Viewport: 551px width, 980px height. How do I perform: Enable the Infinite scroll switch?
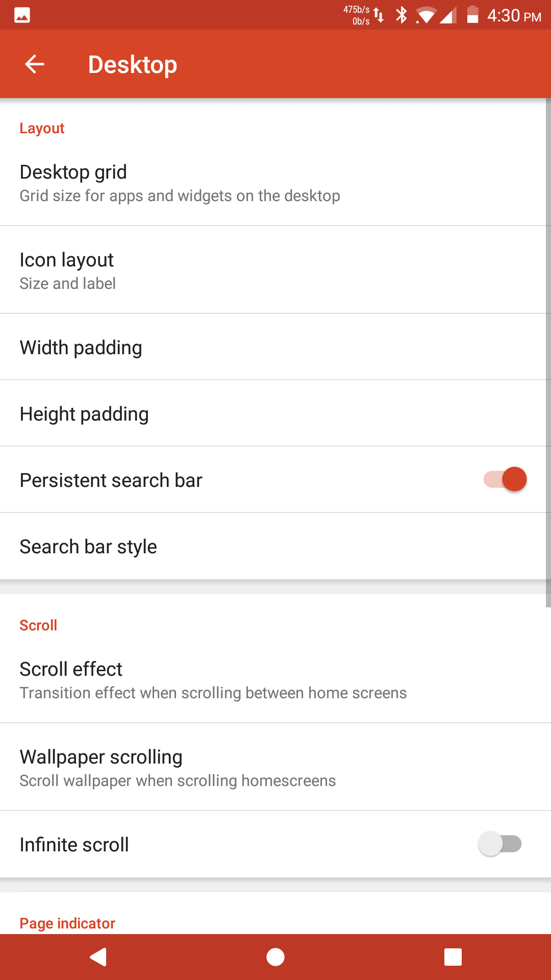[x=500, y=844]
